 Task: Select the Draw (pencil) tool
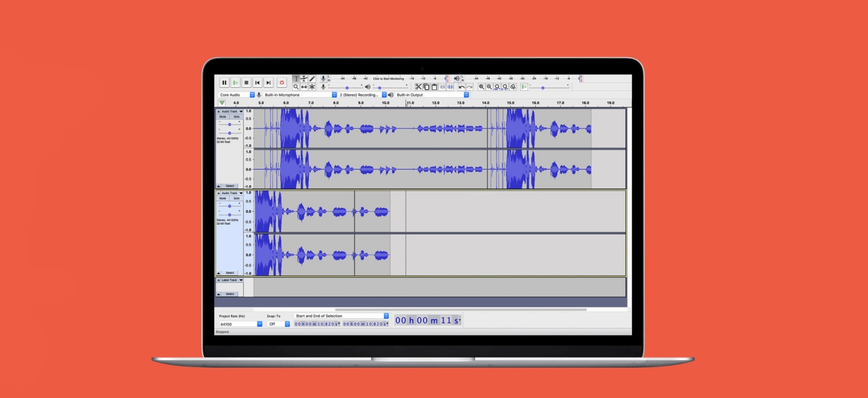[x=312, y=79]
